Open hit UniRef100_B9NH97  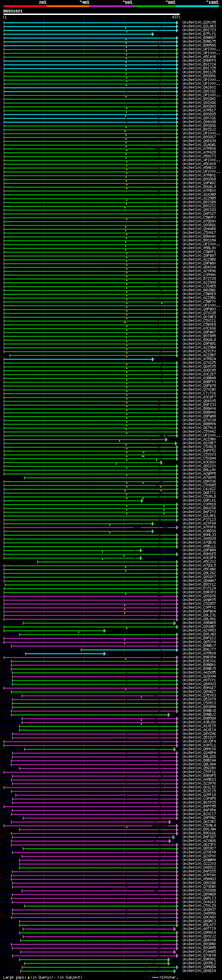coord(199,38)
